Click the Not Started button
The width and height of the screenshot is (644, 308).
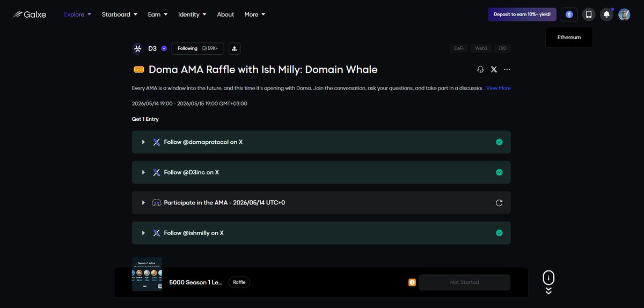tap(465, 282)
